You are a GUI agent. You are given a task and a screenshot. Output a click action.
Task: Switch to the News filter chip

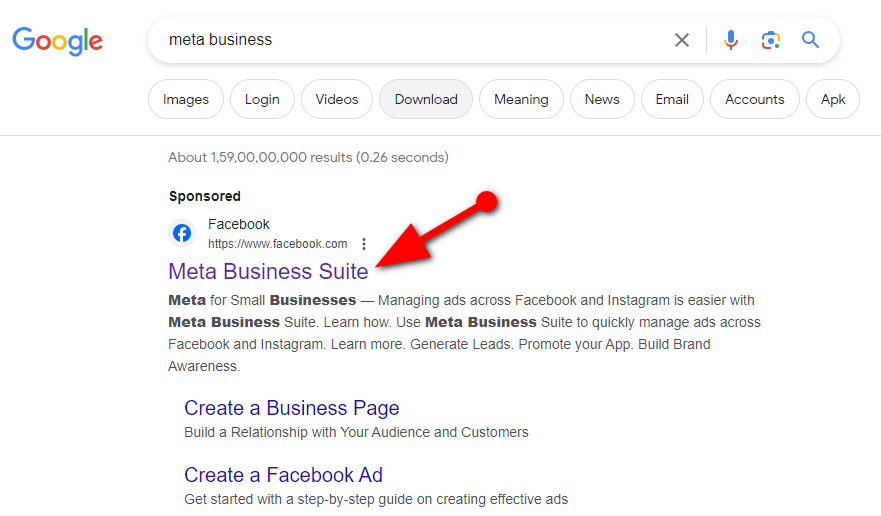click(x=602, y=99)
